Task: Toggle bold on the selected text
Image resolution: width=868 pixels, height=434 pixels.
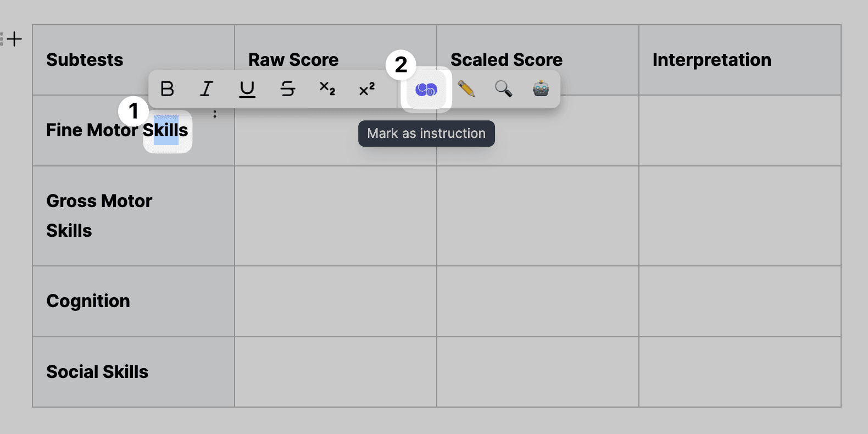Action: tap(167, 89)
